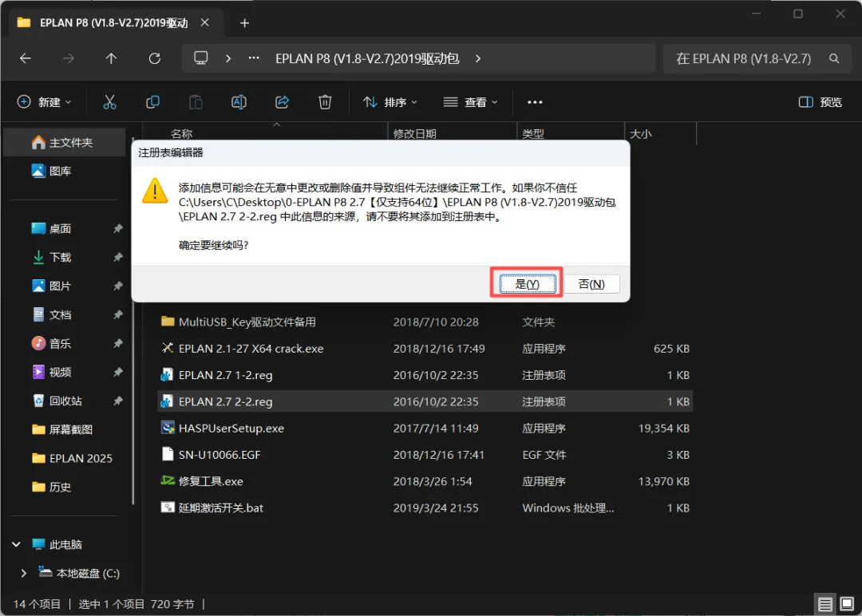Open the three-dot See more menu
This screenshot has height=616, width=862.
[534, 102]
